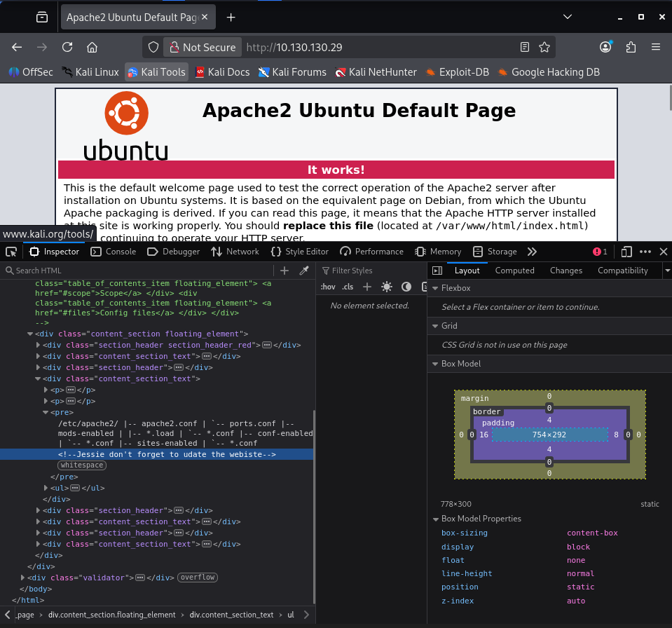Edit the 754×292 content box size
Viewport: 672px width, 628px height.
(x=549, y=435)
